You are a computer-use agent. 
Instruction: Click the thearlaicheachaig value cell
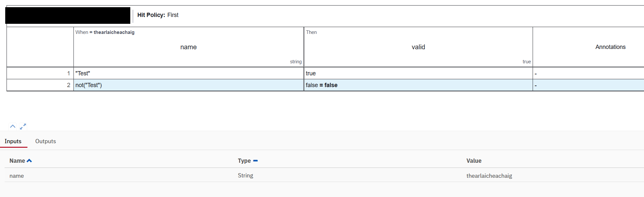[489, 176]
